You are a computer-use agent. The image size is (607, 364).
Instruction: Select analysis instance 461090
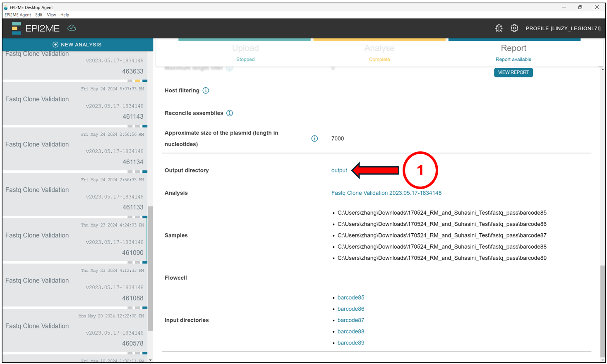coord(75,240)
